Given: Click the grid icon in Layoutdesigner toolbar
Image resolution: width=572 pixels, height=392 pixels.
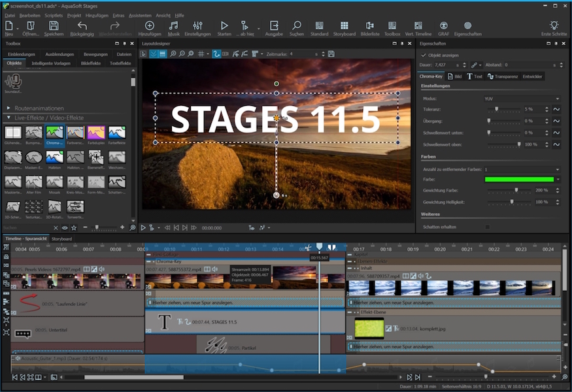Looking at the screenshot, I should point(201,54).
